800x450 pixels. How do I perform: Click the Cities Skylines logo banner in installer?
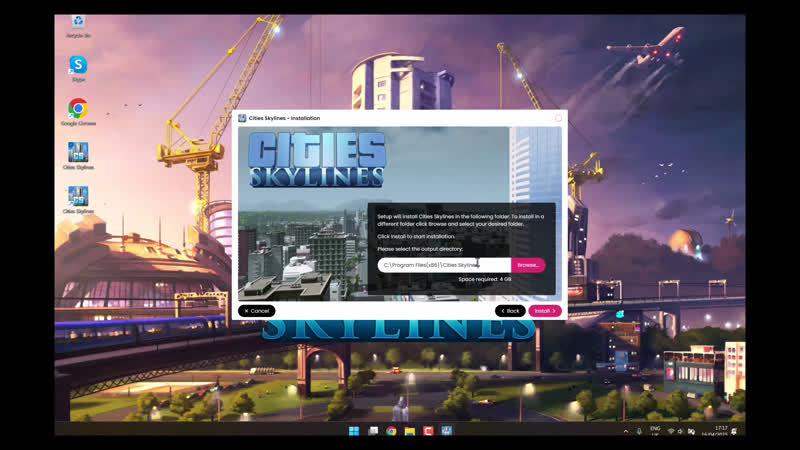(x=316, y=159)
